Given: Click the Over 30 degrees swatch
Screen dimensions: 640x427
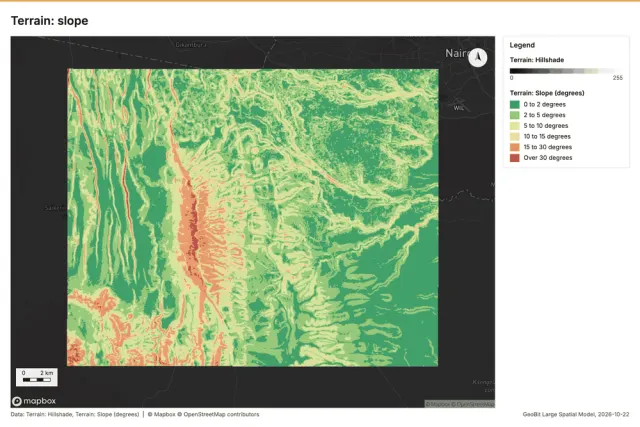Looking at the screenshot, I should pyautogui.click(x=515, y=158).
